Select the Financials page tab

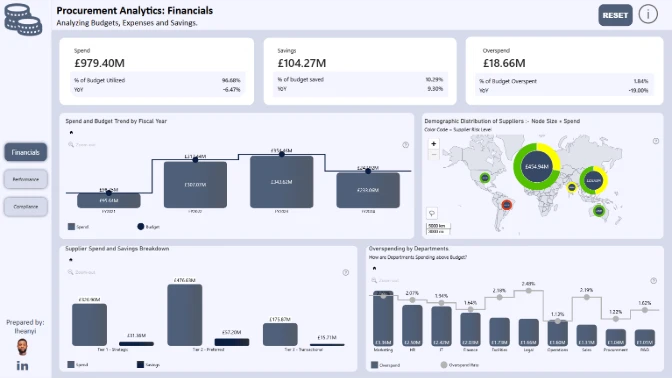click(25, 152)
